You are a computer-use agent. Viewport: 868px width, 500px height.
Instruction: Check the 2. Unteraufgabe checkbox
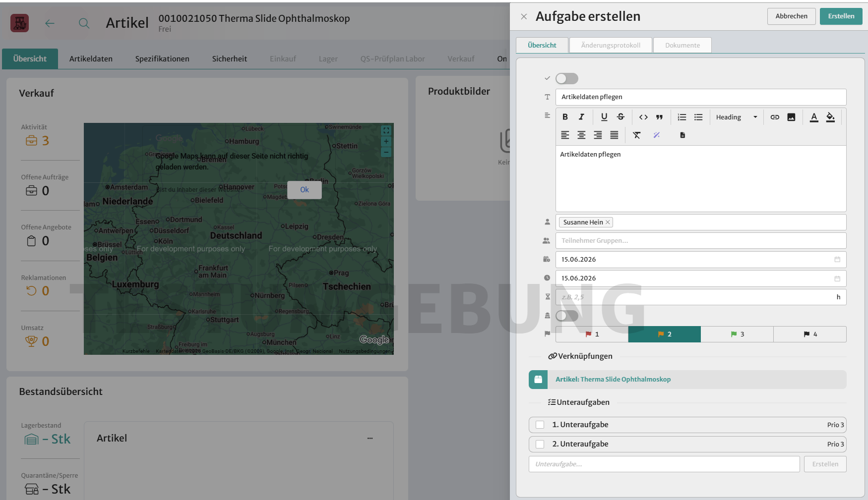(540, 444)
